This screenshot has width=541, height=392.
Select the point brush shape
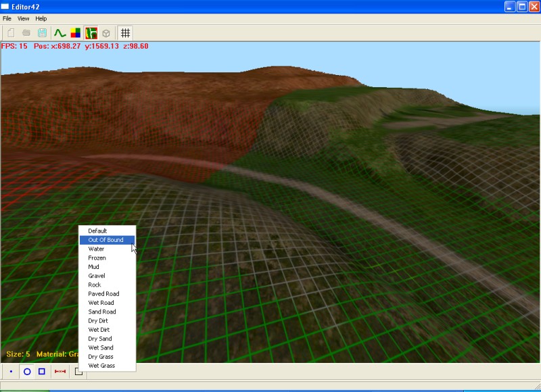pos(11,372)
